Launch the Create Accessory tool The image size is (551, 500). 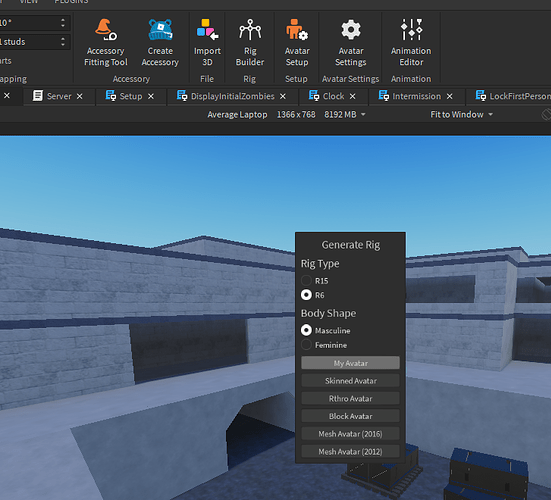[160, 43]
